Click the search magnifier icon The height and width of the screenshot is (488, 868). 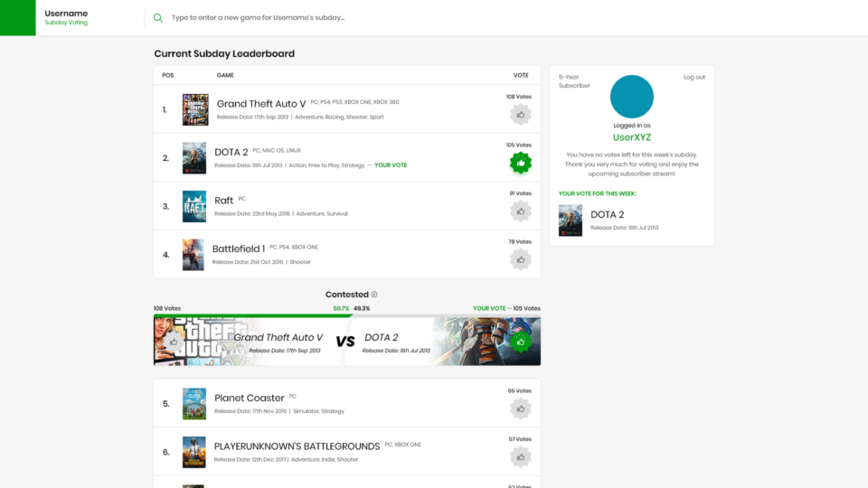(157, 18)
